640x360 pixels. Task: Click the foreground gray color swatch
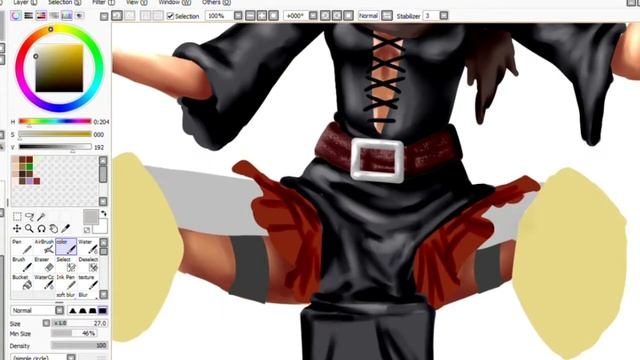pos(91,217)
